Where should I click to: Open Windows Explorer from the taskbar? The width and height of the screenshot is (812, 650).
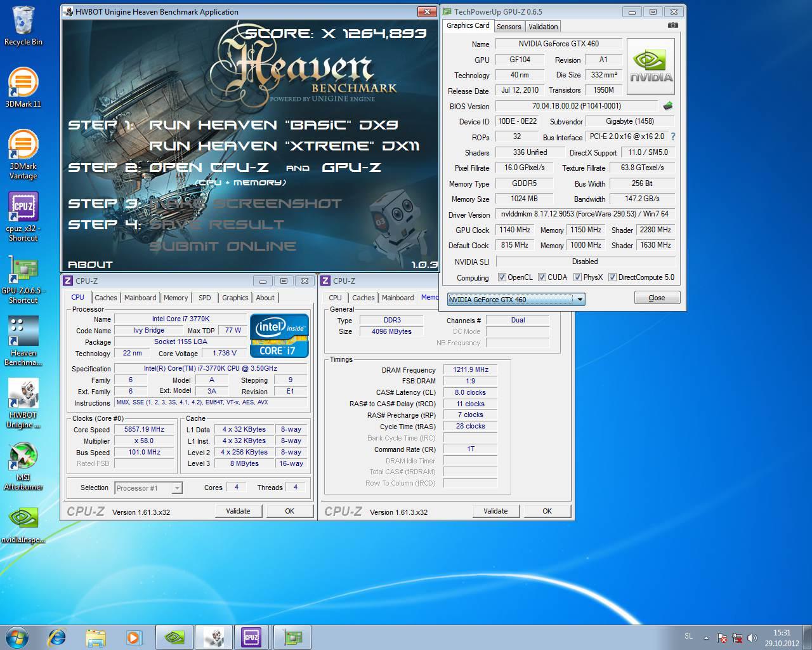[x=96, y=637]
